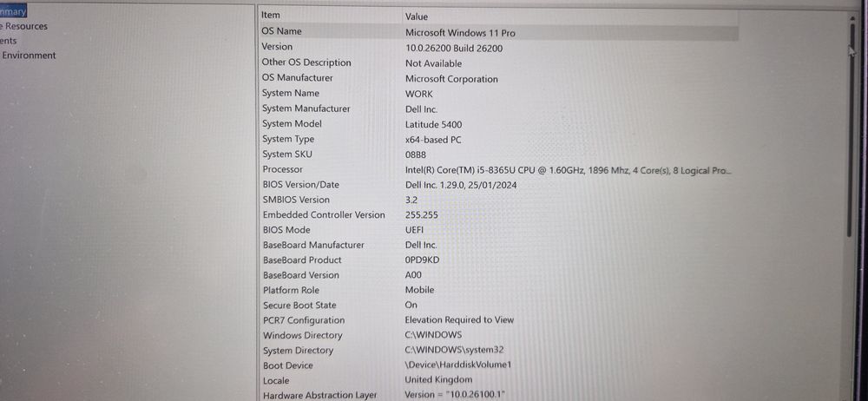Select the SMBIOS Version row label
This screenshot has width=868, height=401.
pos(296,200)
